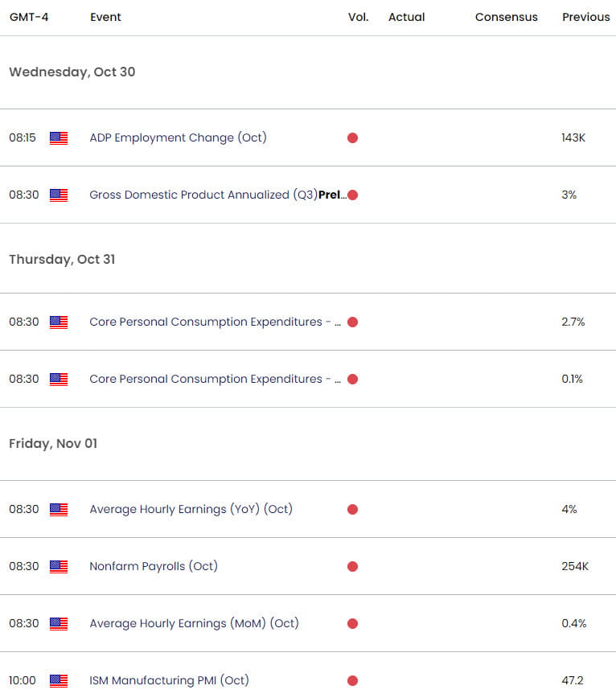
Task: Select the volatility indicator beside Nonfarm Payrolls
Action: pos(352,566)
